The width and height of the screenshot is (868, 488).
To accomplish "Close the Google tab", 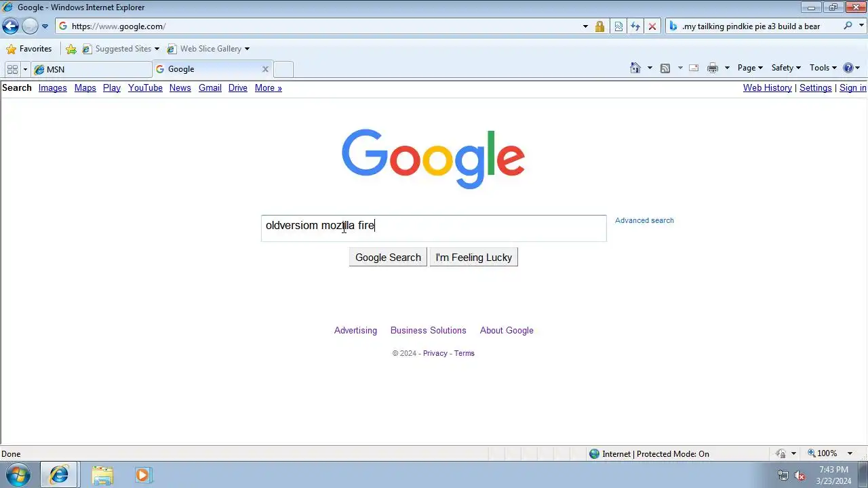I will [265, 69].
